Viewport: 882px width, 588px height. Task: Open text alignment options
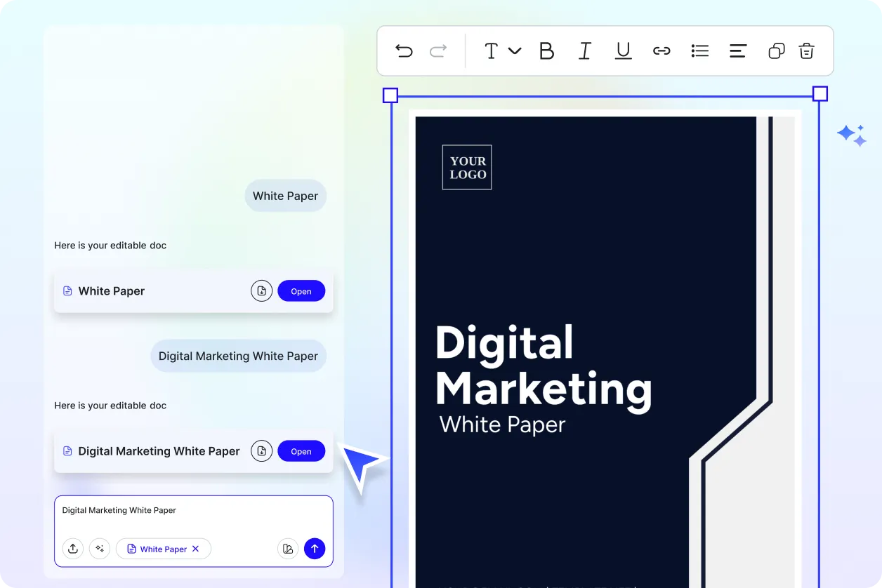tap(738, 51)
